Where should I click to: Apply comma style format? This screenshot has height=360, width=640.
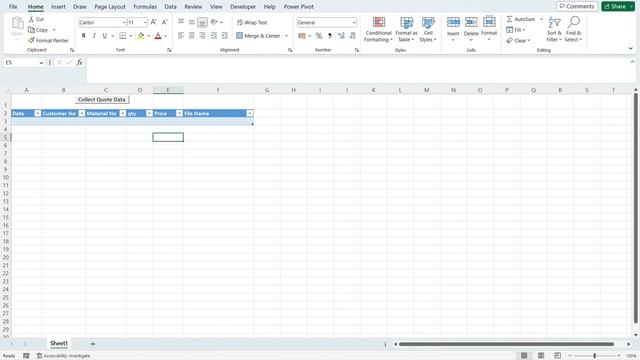pos(329,36)
